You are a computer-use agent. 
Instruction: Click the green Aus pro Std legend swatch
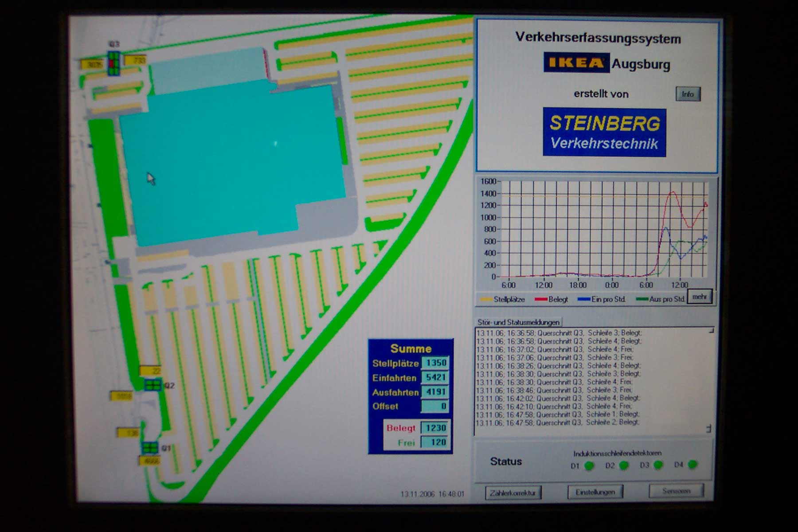click(x=642, y=299)
